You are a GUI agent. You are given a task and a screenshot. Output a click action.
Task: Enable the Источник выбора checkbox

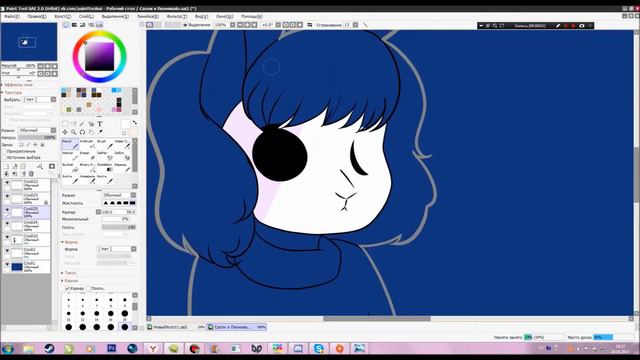(x=4, y=157)
